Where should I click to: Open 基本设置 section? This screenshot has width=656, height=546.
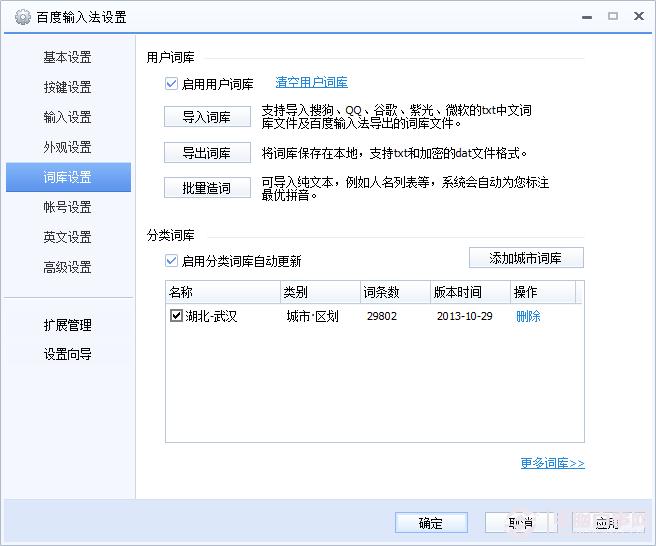(x=68, y=57)
